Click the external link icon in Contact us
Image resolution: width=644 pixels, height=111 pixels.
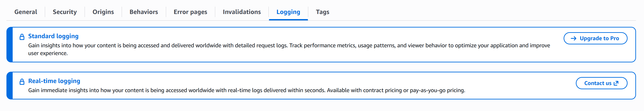[616, 83]
